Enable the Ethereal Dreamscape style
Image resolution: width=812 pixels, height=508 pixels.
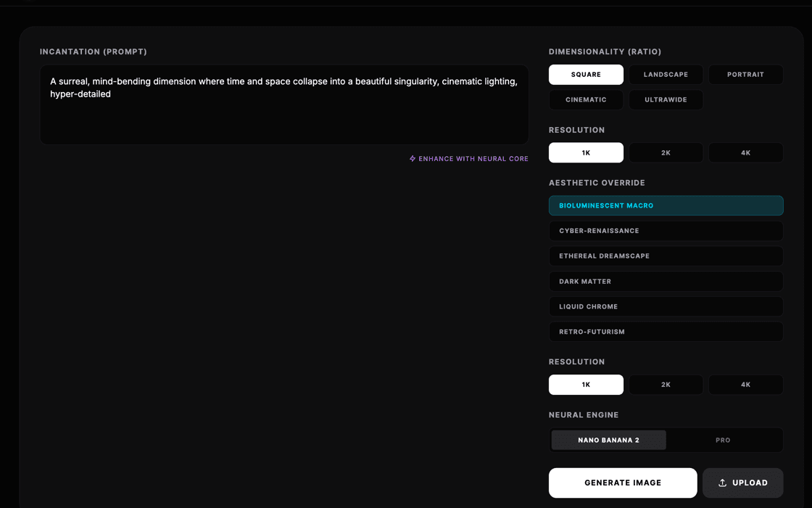[x=666, y=256]
